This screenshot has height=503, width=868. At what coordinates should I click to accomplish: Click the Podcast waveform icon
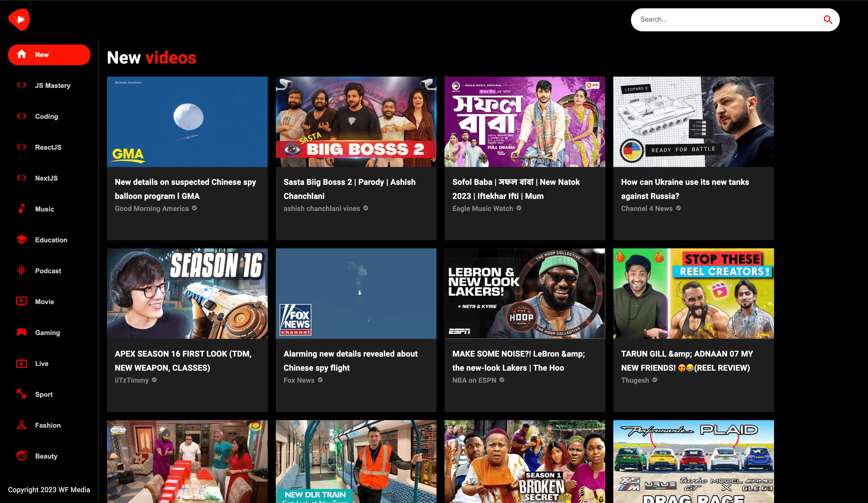(22, 270)
